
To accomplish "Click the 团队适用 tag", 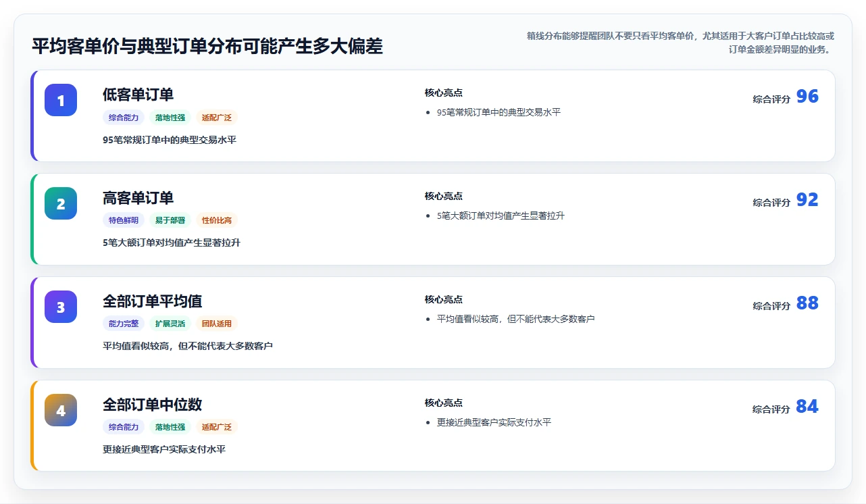I will pyautogui.click(x=217, y=324).
